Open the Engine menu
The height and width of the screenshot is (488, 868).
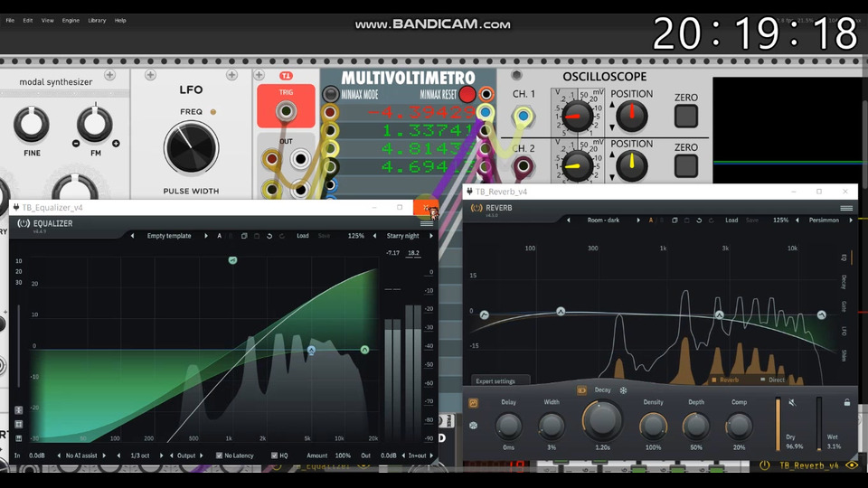click(71, 21)
